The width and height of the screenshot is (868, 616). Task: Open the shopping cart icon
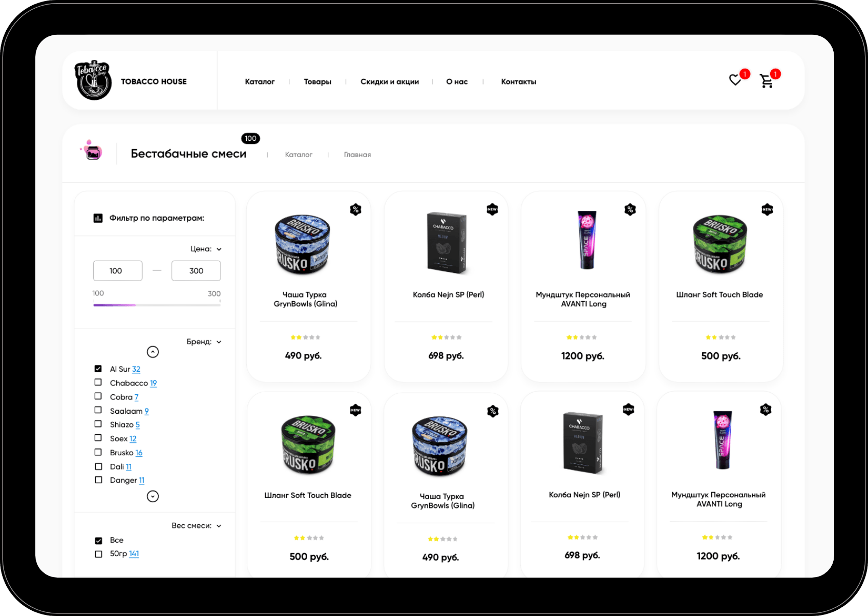click(766, 81)
